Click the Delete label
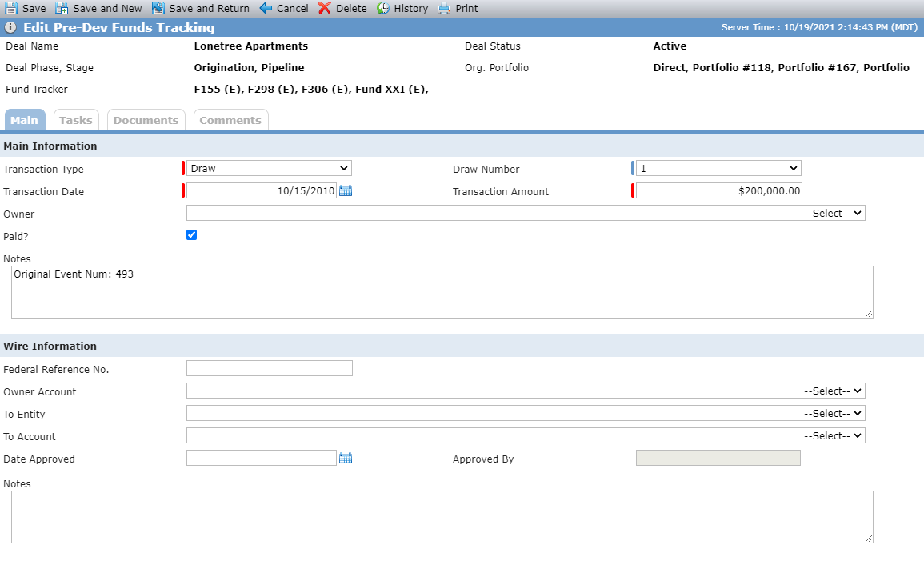Screen dimensions: 924x561 [351, 8]
